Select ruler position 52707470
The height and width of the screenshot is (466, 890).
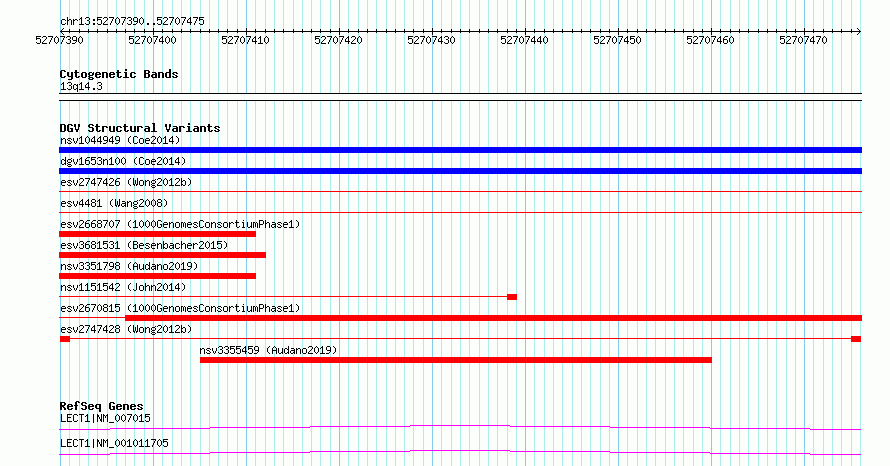click(x=803, y=40)
